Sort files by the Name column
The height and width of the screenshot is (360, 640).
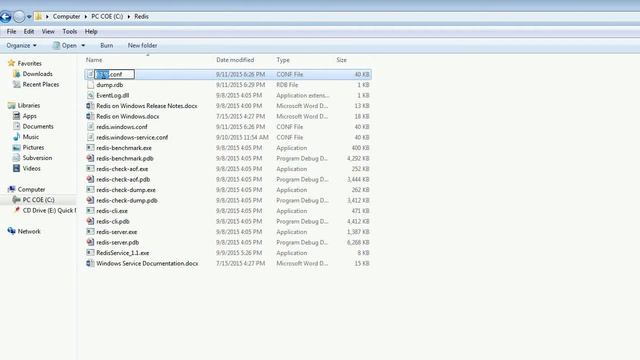[94, 60]
